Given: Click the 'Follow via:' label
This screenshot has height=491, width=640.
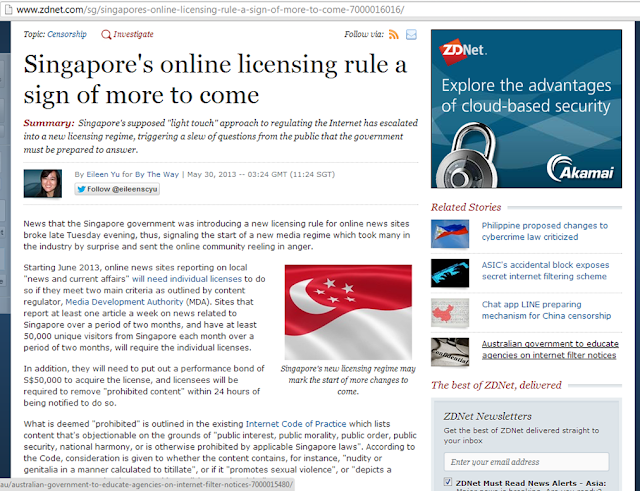Looking at the screenshot, I should click(364, 34).
